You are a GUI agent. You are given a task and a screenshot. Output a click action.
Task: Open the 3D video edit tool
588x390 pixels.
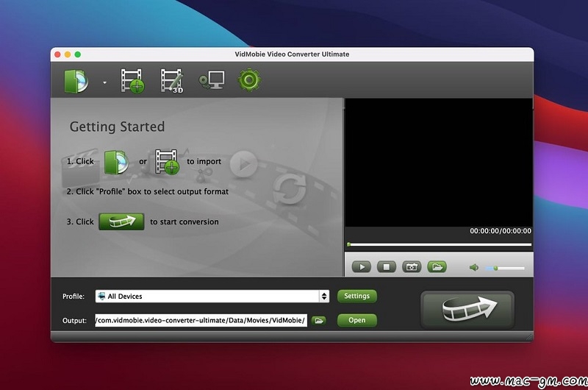point(172,81)
